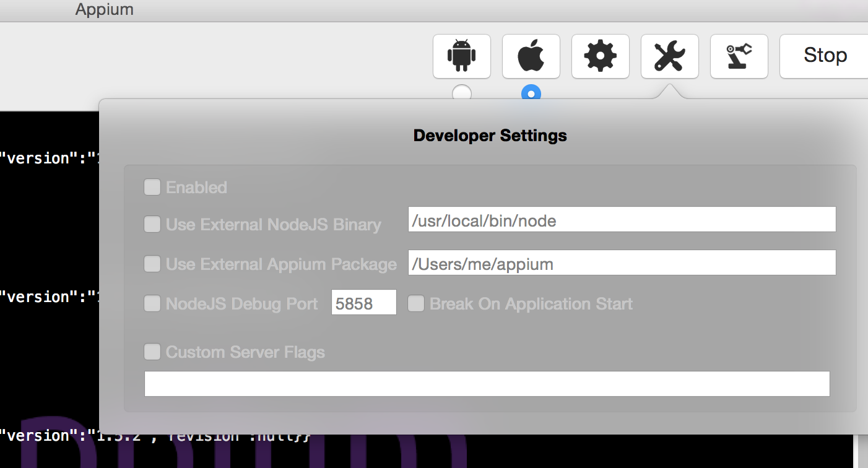Tick the Enabled checkbox in Developer Settings

point(152,187)
